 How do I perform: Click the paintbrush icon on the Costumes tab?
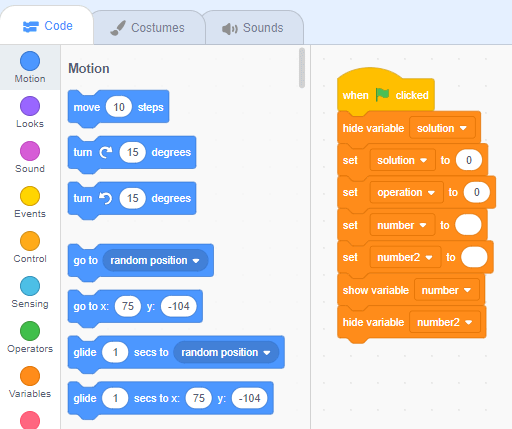click(118, 28)
